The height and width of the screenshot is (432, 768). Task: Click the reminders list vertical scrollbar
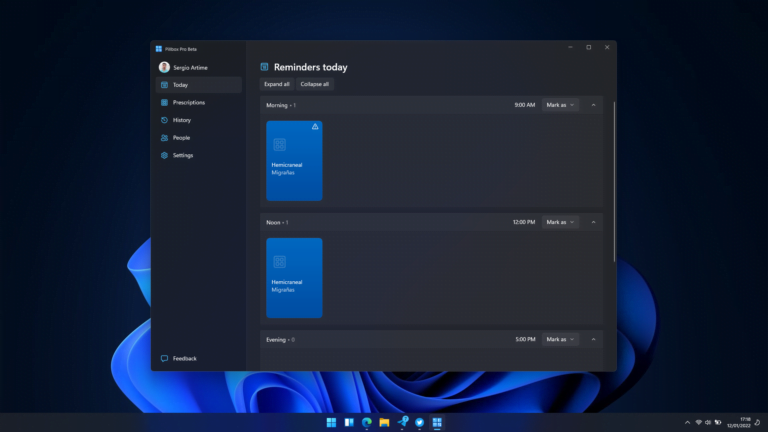point(614,181)
